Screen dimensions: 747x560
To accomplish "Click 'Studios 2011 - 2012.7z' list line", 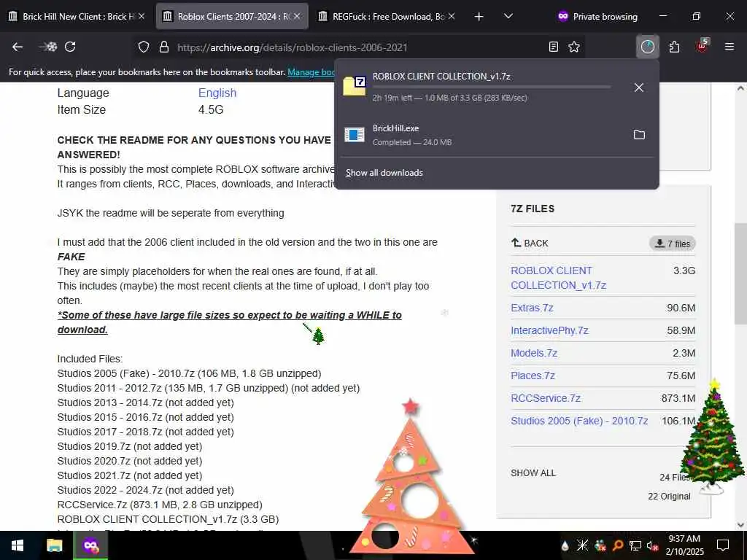I will coord(208,388).
